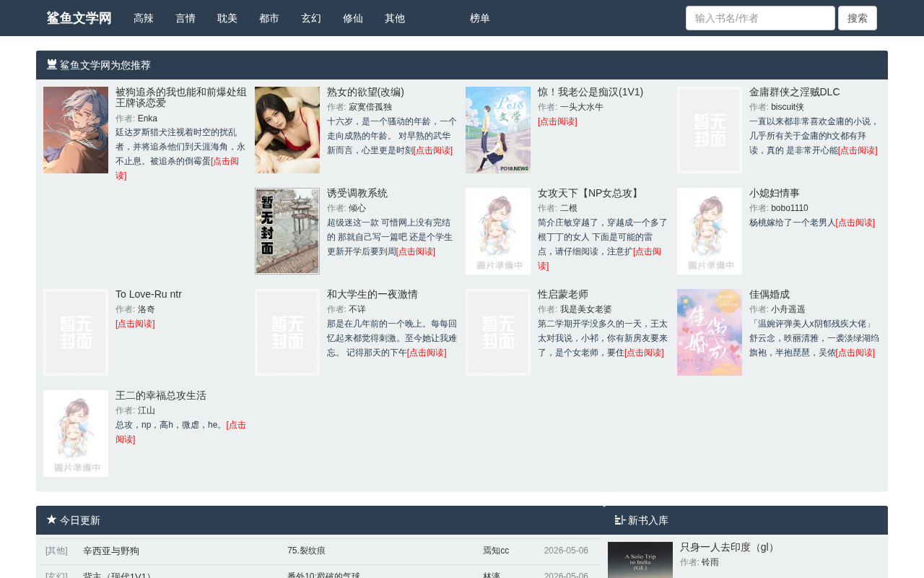This screenshot has width=924, height=578.
Task: Open the cover thumbnail of 佳偶婚成
Action: (x=710, y=332)
